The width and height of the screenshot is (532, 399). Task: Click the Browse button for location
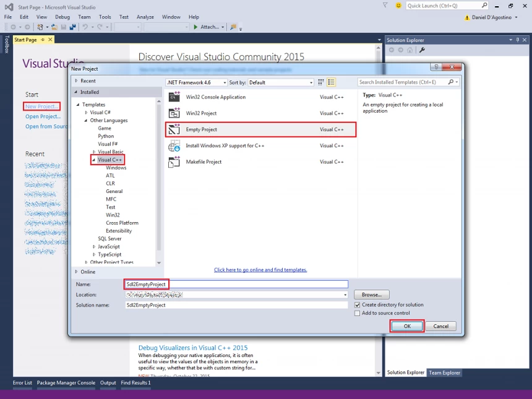pos(372,295)
